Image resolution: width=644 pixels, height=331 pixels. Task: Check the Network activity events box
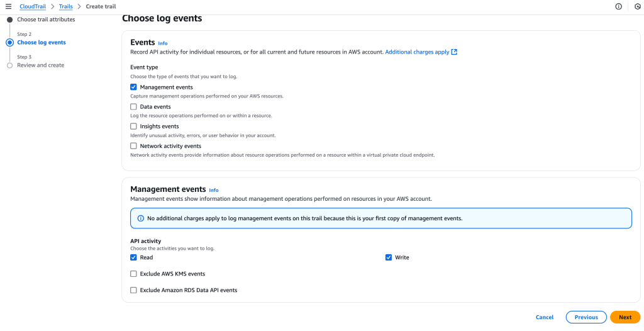133,146
